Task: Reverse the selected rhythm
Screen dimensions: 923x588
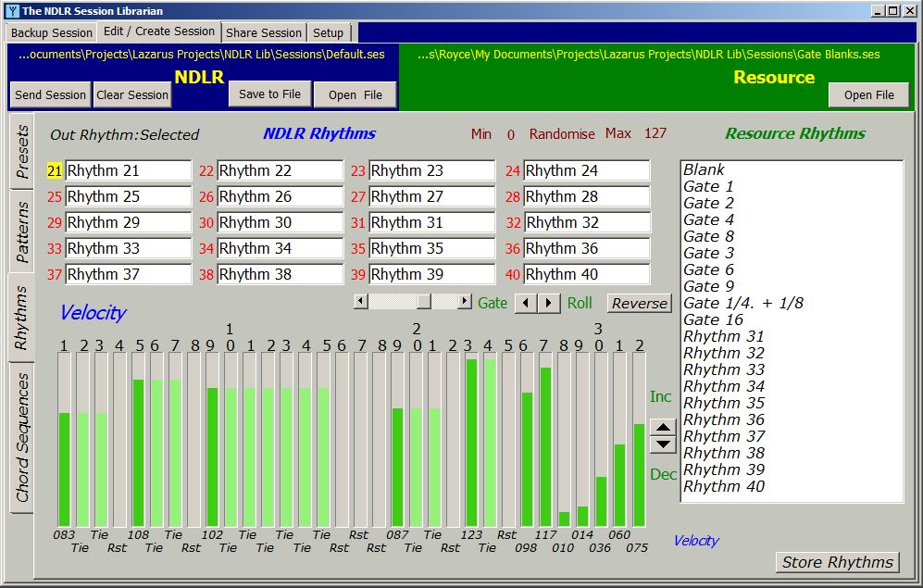Action: pos(639,303)
